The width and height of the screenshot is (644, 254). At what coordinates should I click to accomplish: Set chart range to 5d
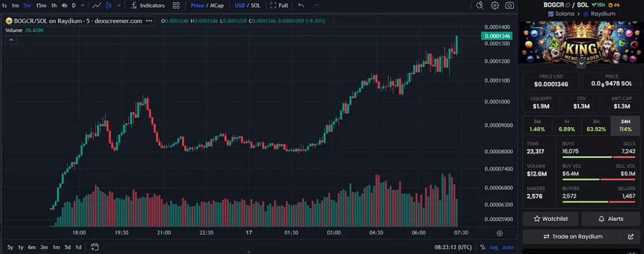click(x=67, y=247)
